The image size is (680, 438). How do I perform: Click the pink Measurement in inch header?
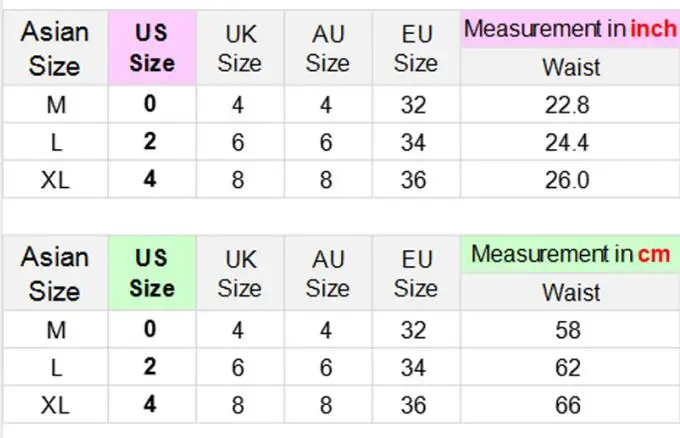[570, 29]
